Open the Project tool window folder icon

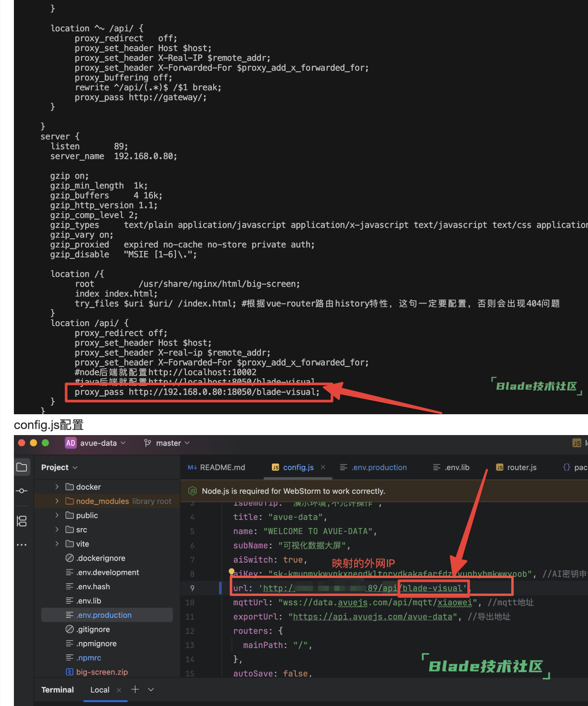coord(22,467)
